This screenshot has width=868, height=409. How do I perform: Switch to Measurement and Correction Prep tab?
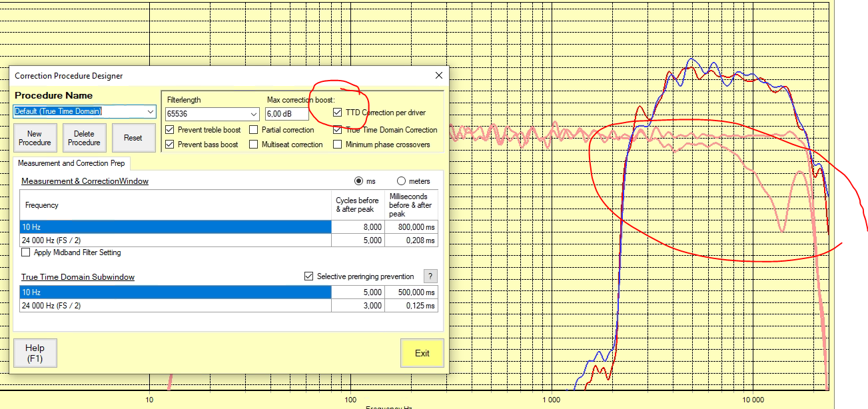point(71,163)
